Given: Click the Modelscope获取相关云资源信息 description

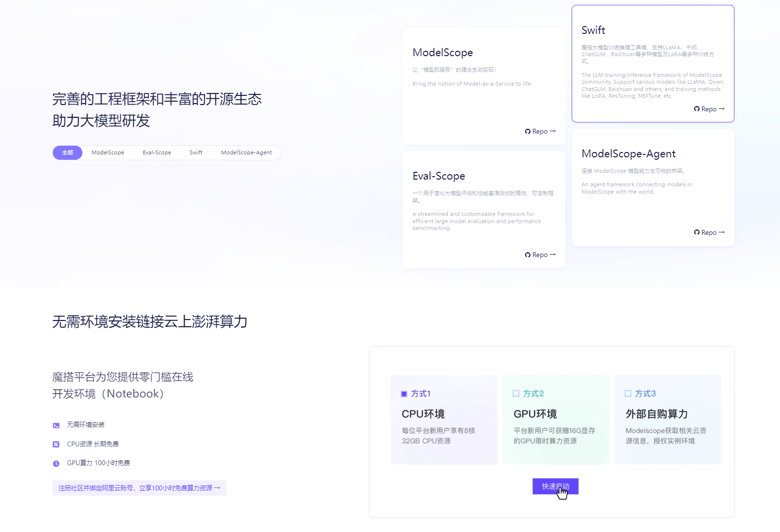Looking at the screenshot, I should coord(666,436).
